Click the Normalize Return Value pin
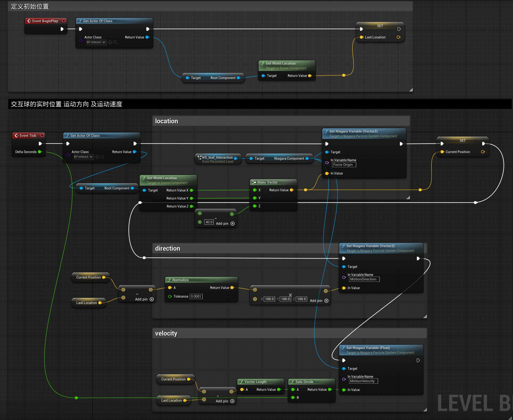513x420 pixels. [232, 288]
